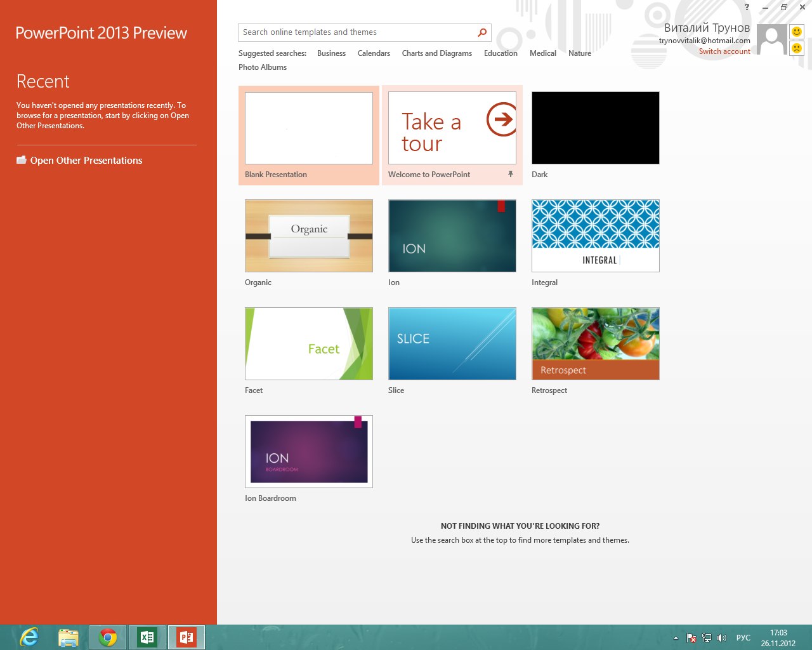The width and height of the screenshot is (812, 650).
Task: Choose the Organic theme thumbnail
Action: click(309, 236)
